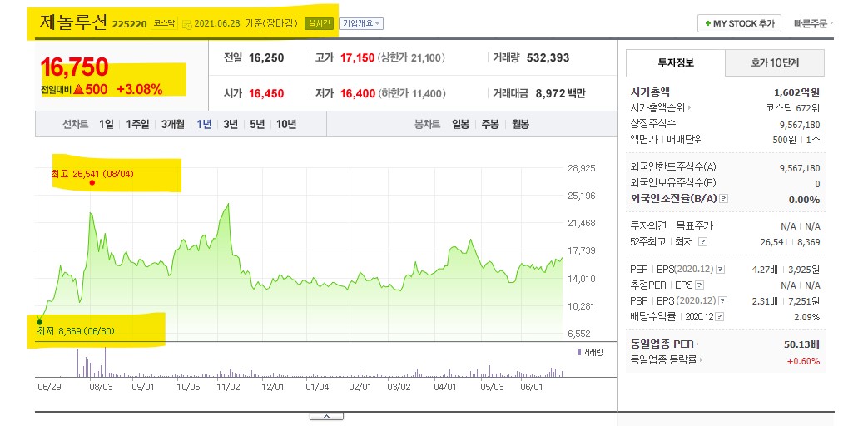Switch to the 호가10단계 tab

[x=775, y=62]
